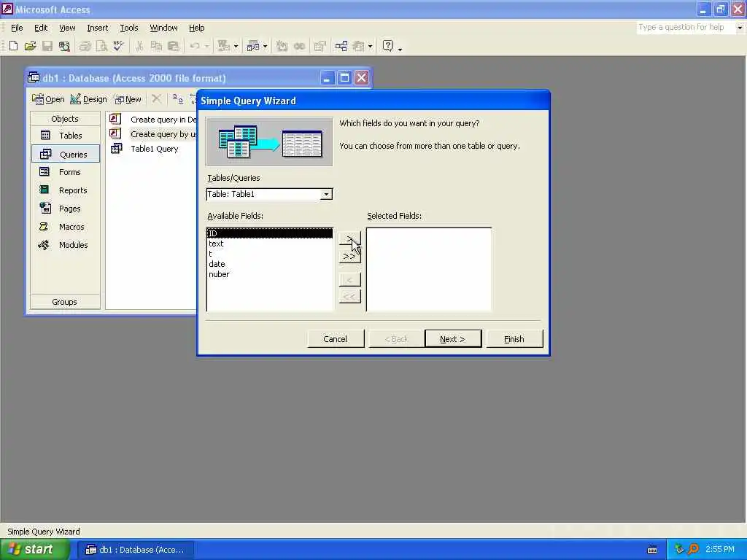Click the Script Editor toolbar icon
The image size is (747, 560).
tap(299, 46)
